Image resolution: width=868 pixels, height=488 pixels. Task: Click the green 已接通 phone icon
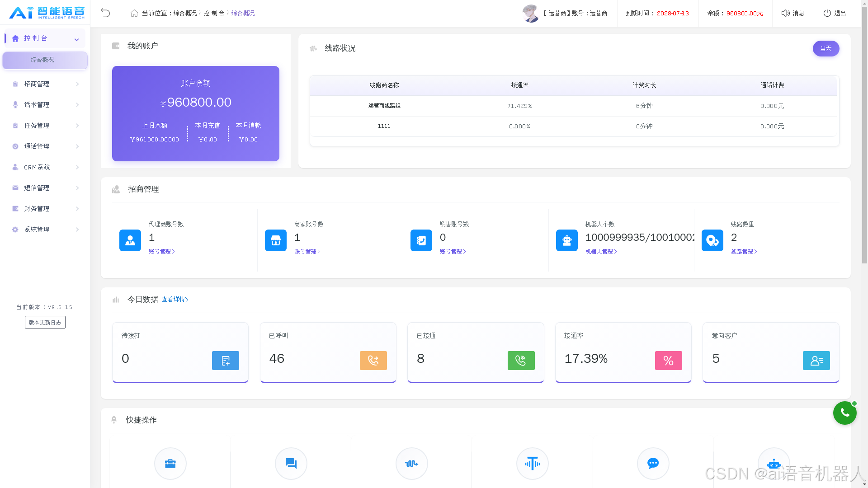[x=521, y=361]
